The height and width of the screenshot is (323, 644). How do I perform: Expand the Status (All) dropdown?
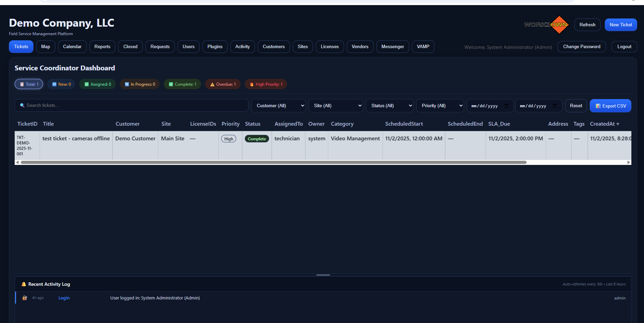[x=389, y=106]
